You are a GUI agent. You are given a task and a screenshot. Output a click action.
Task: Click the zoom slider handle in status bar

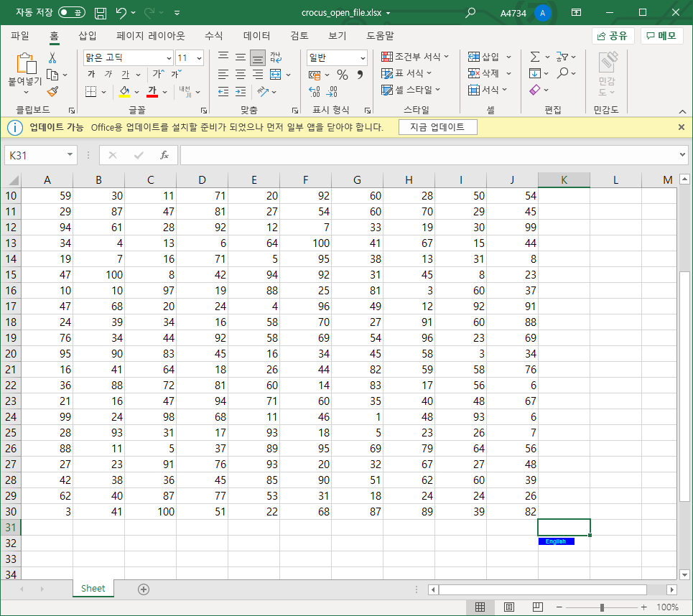(602, 607)
